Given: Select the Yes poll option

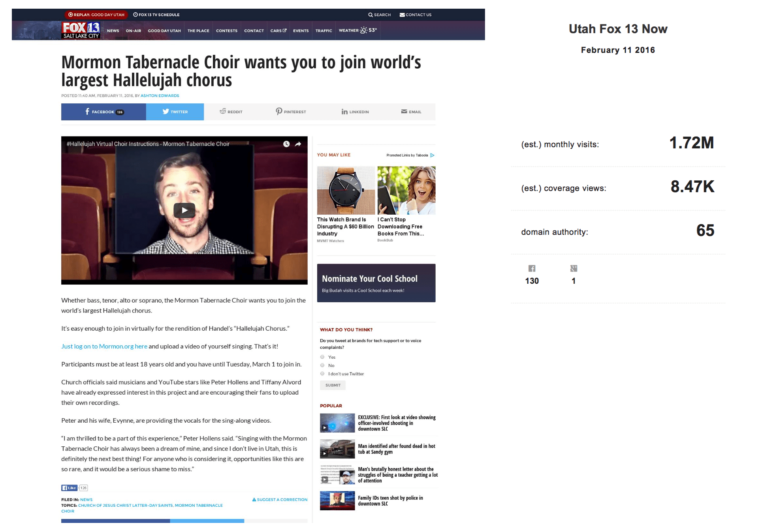Looking at the screenshot, I should (x=322, y=357).
